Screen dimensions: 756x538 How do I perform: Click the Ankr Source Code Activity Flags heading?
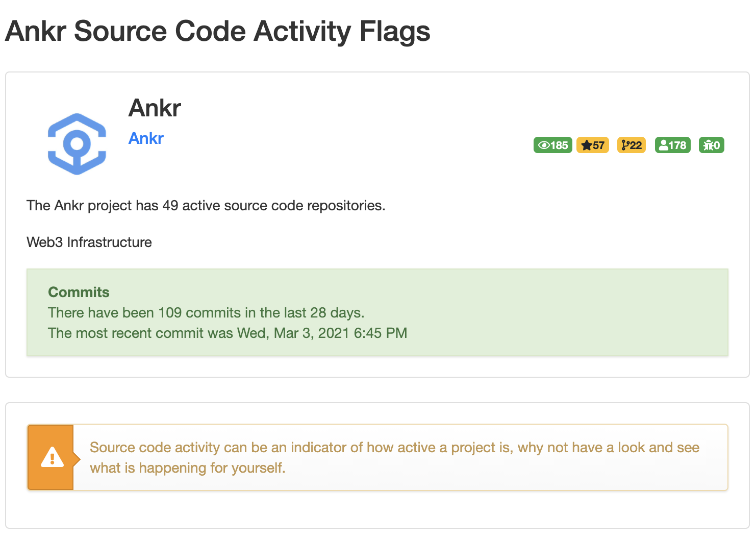point(218,31)
